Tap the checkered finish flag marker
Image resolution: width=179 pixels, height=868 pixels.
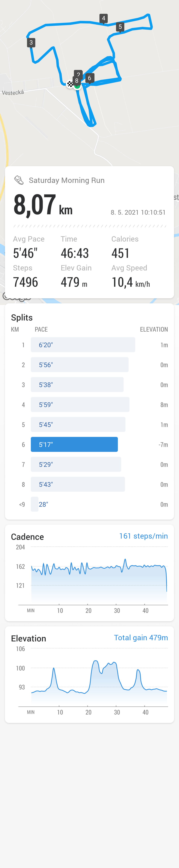click(70, 84)
